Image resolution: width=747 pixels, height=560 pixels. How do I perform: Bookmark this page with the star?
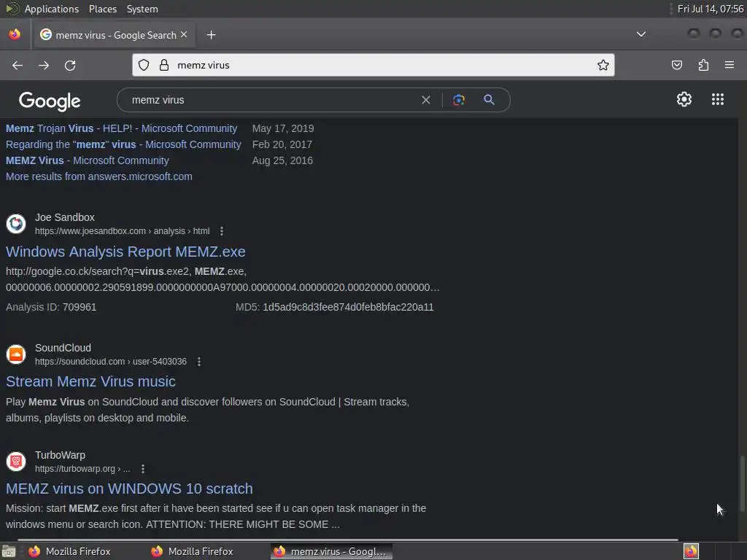[x=603, y=65]
